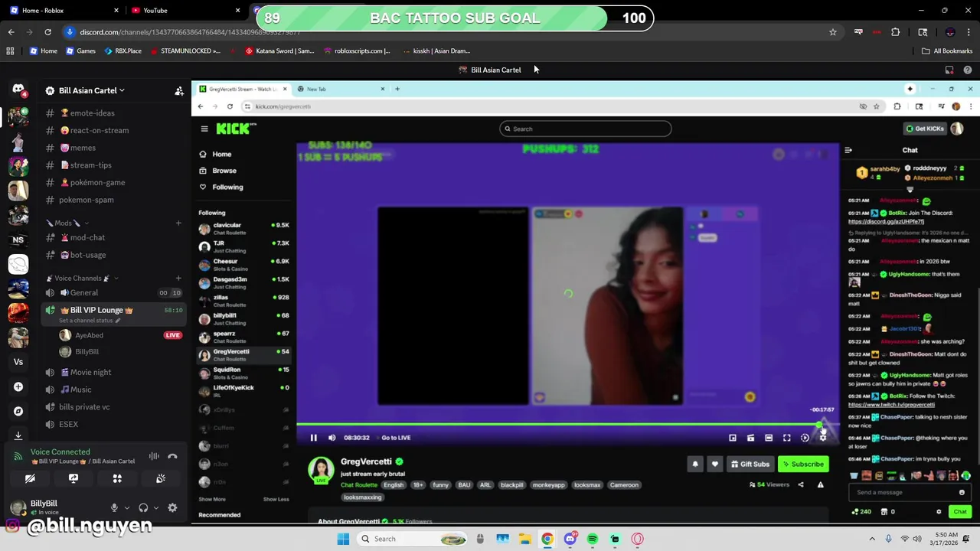Click Windows Start button on taskbar
This screenshot has width=980, height=551.
coord(343,539)
